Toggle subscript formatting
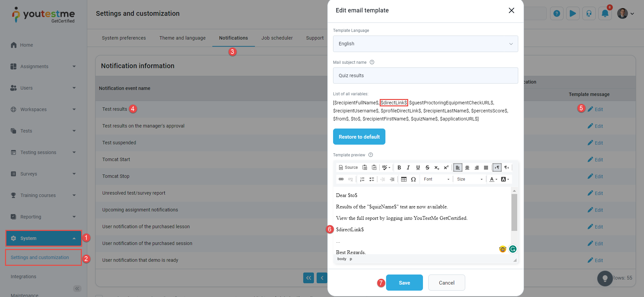The width and height of the screenshot is (644, 297). pos(437,167)
